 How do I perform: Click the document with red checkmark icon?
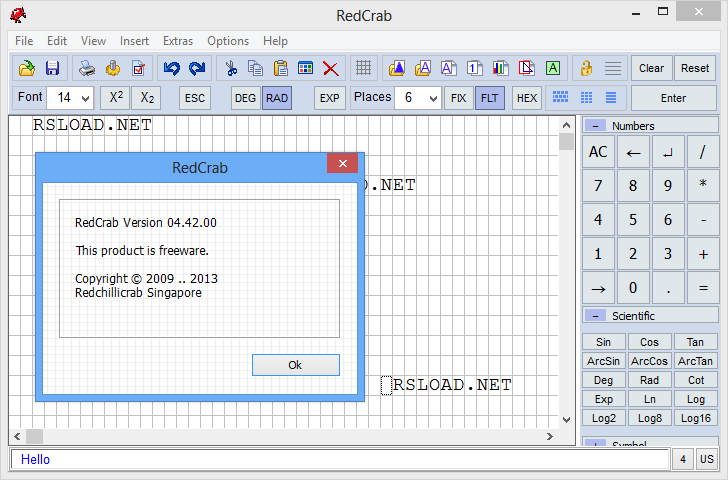138,68
